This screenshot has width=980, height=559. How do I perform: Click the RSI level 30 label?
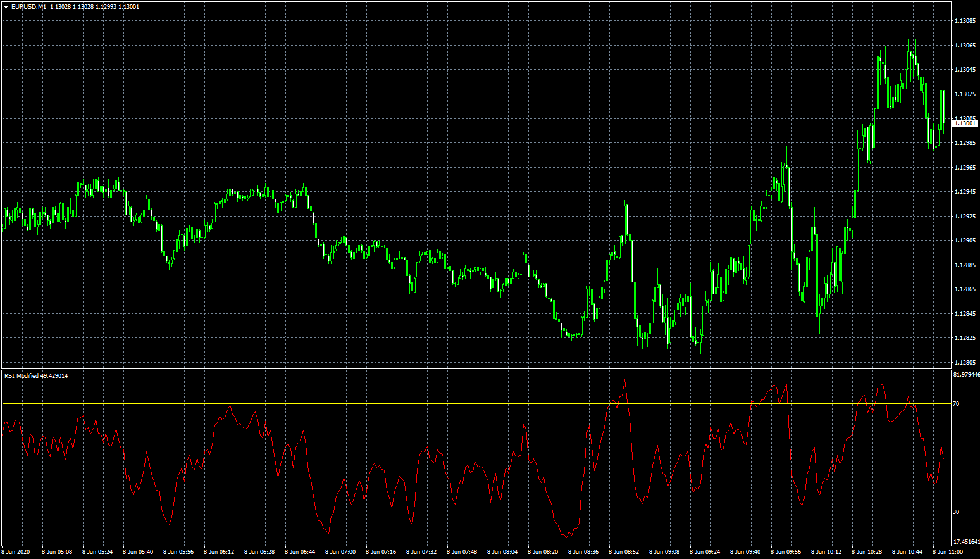coord(956,512)
